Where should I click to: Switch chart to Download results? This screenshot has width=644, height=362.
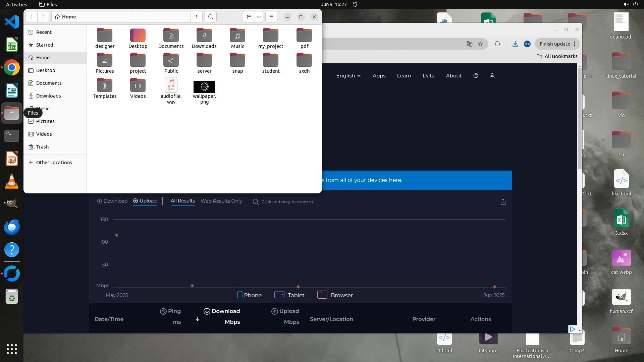coord(112,201)
